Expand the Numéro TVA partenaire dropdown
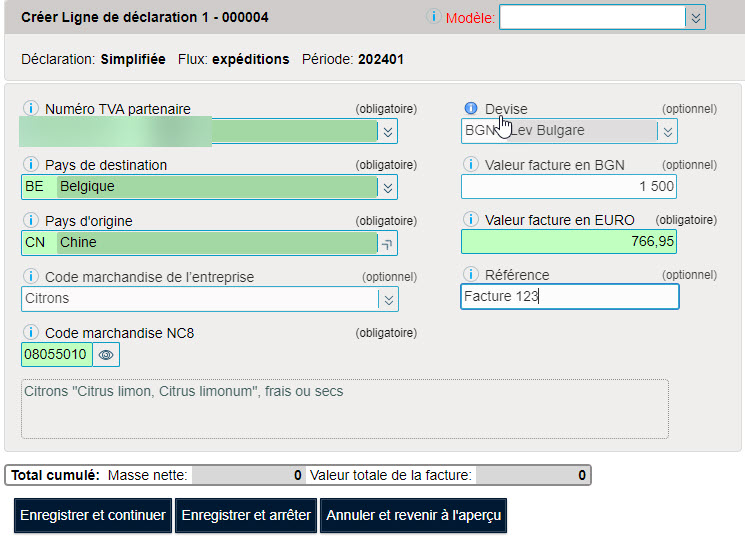745x537 pixels. 388,132
